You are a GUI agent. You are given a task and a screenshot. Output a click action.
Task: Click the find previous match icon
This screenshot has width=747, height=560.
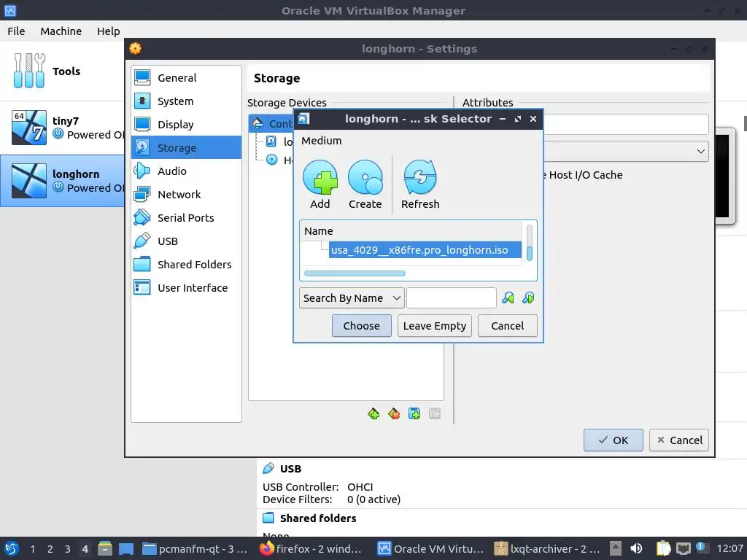pyautogui.click(x=508, y=298)
